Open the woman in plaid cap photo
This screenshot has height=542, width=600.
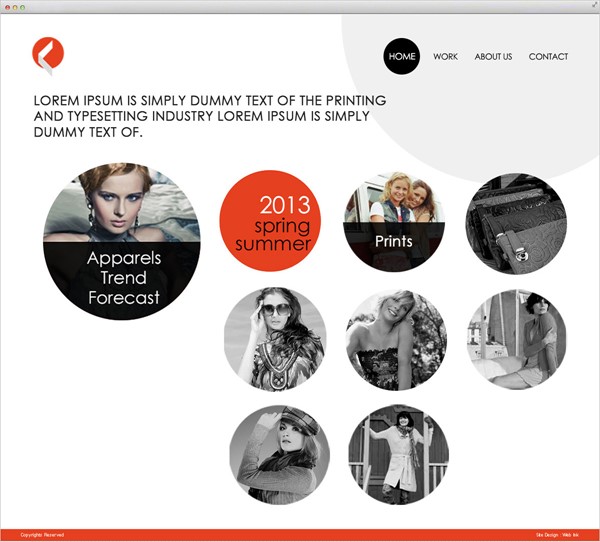(x=279, y=455)
